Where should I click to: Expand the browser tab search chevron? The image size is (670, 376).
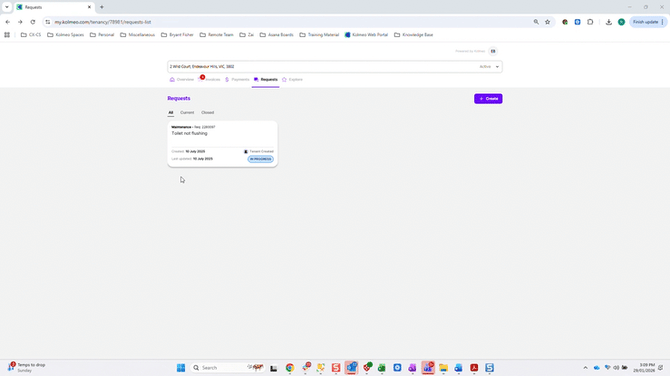(7, 7)
